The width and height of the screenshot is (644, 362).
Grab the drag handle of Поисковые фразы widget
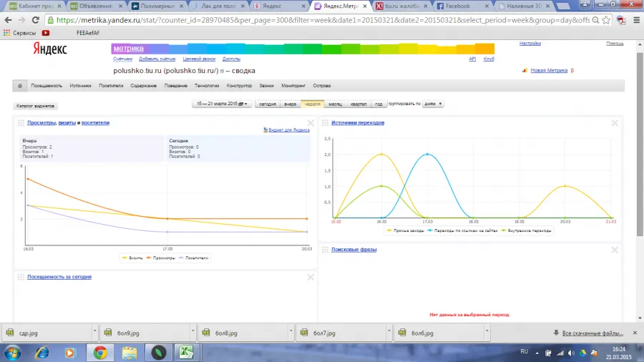click(x=325, y=250)
